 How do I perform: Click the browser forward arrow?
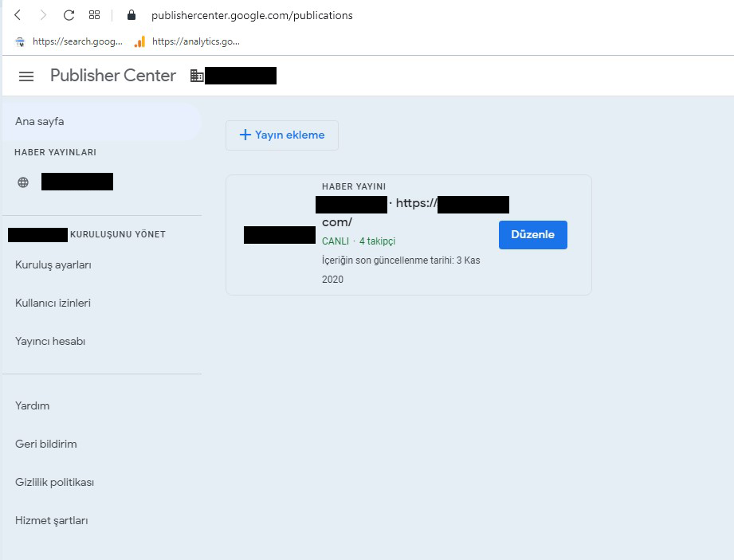point(43,15)
